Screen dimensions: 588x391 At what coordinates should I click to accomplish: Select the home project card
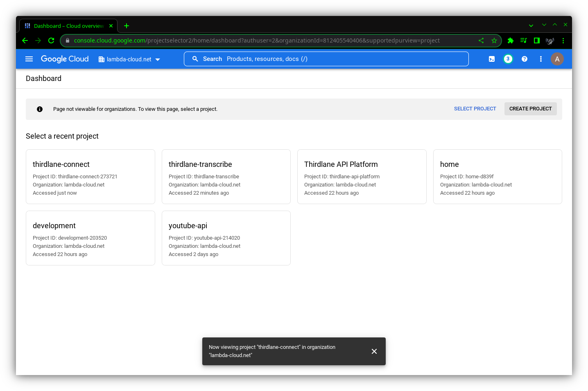click(x=498, y=177)
